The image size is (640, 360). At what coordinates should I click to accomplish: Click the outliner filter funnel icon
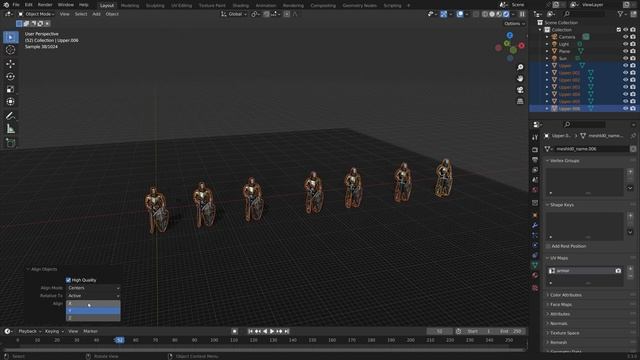620,14
